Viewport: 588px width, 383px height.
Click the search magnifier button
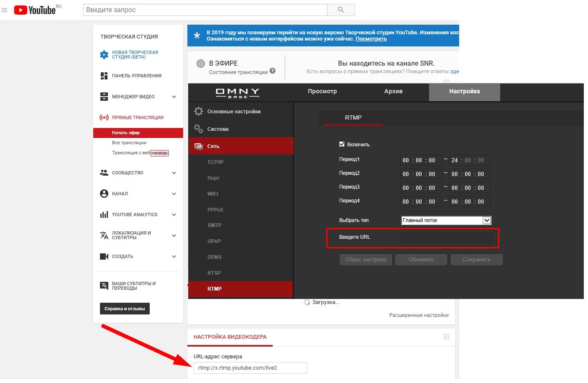click(341, 10)
